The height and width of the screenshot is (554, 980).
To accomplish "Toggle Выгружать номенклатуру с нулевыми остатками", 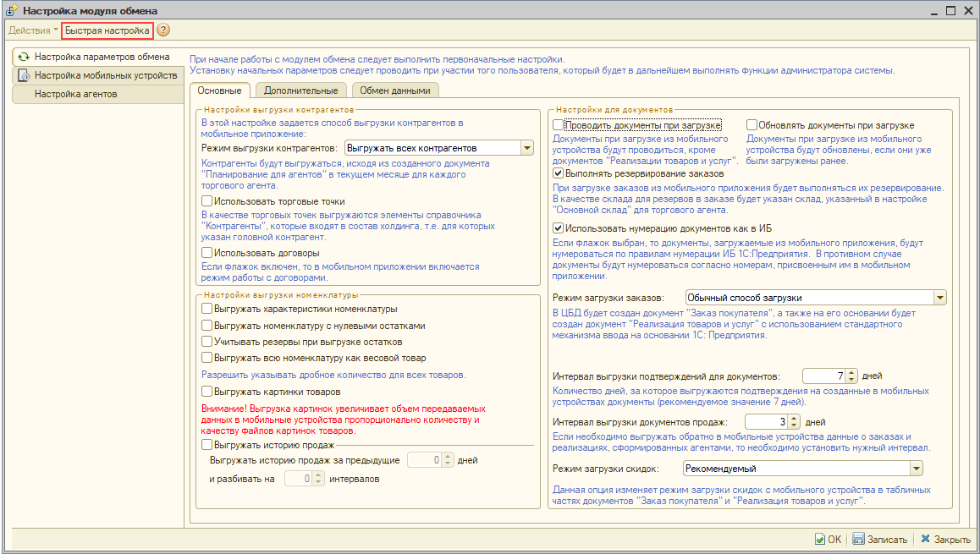I will (206, 326).
